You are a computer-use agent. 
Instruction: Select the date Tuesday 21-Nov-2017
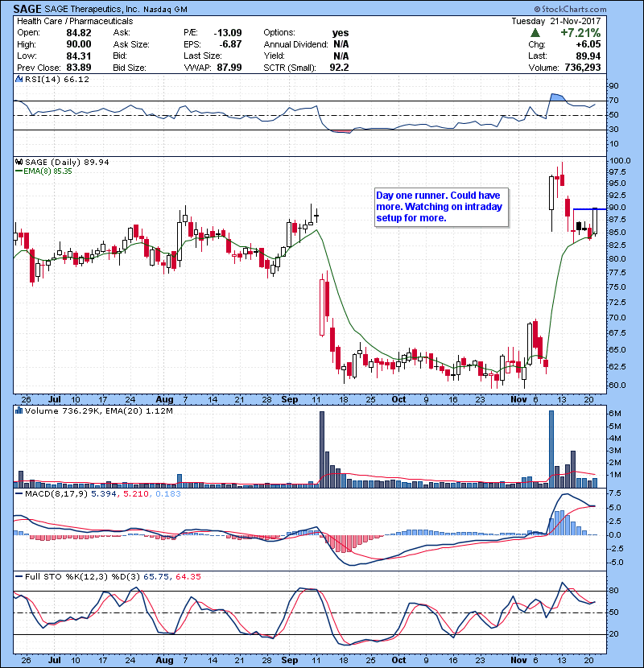(556, 21)
